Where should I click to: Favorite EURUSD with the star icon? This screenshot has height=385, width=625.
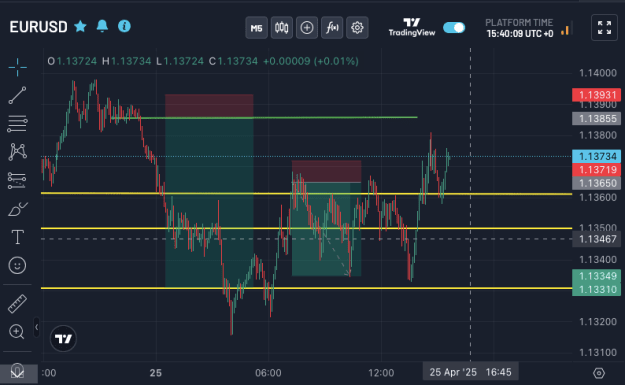(81, 26)
